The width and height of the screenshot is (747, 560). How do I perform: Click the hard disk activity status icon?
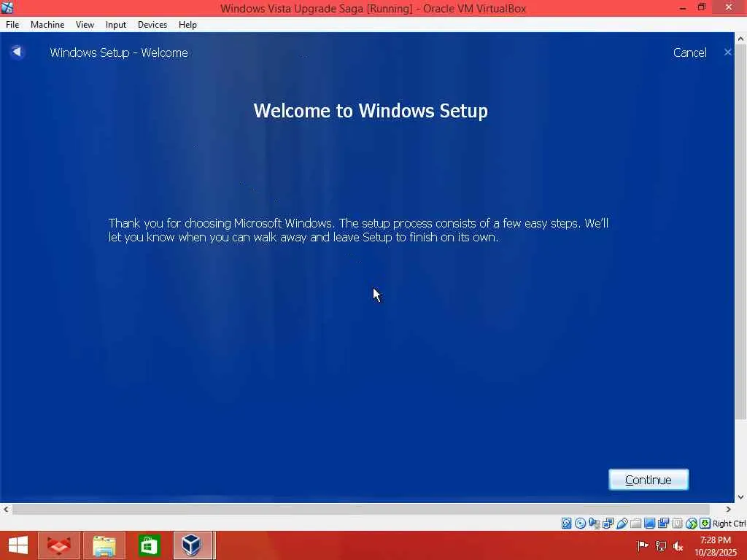point(566,524)
